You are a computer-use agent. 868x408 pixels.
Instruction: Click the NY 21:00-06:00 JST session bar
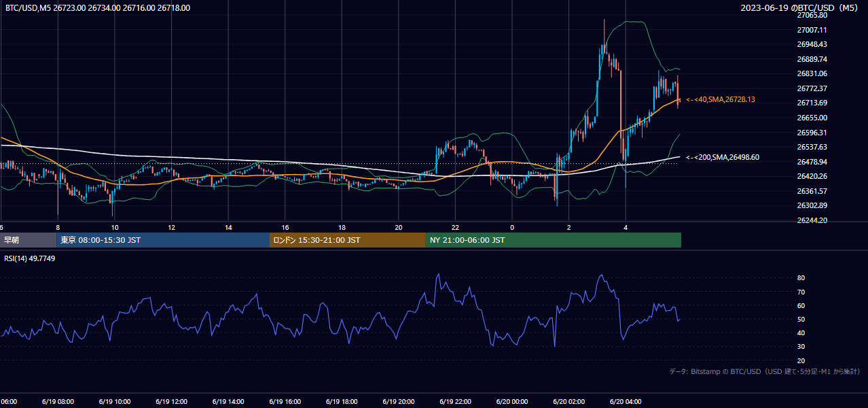point(554,240)
